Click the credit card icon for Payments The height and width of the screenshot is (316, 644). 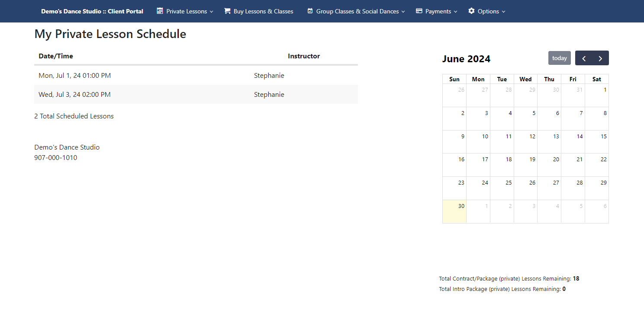(419, 11)
